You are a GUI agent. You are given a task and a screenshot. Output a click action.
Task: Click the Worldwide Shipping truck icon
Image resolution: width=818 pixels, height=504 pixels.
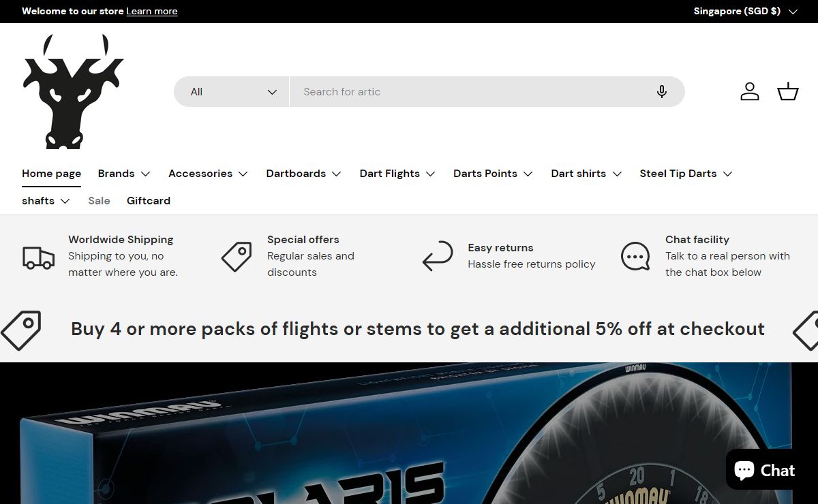tap(38, 257)
